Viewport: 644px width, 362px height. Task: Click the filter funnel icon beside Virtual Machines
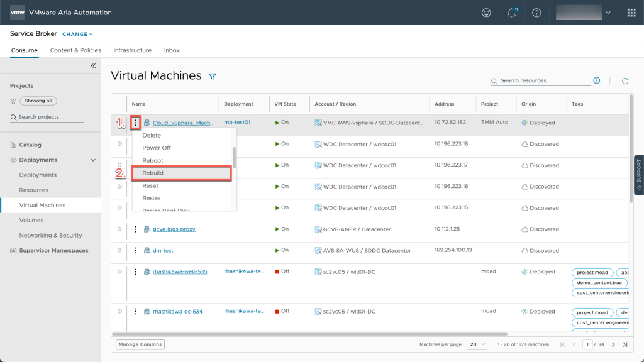(x=212, y=77)
